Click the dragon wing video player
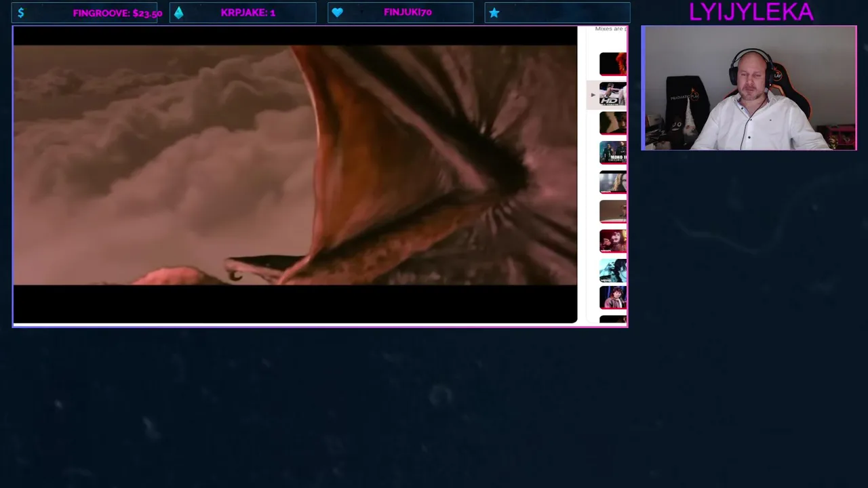The height and width of the screenshot is (488, 868). tap(295, 175)
